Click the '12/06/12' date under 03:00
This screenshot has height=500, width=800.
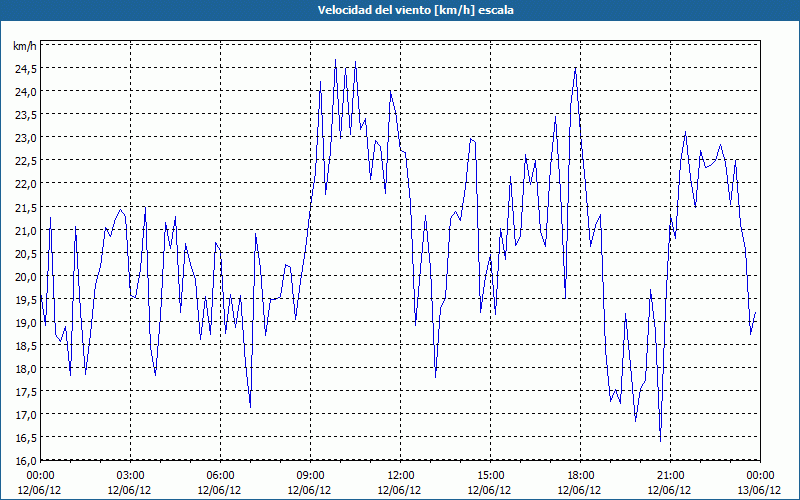point(130,490)
